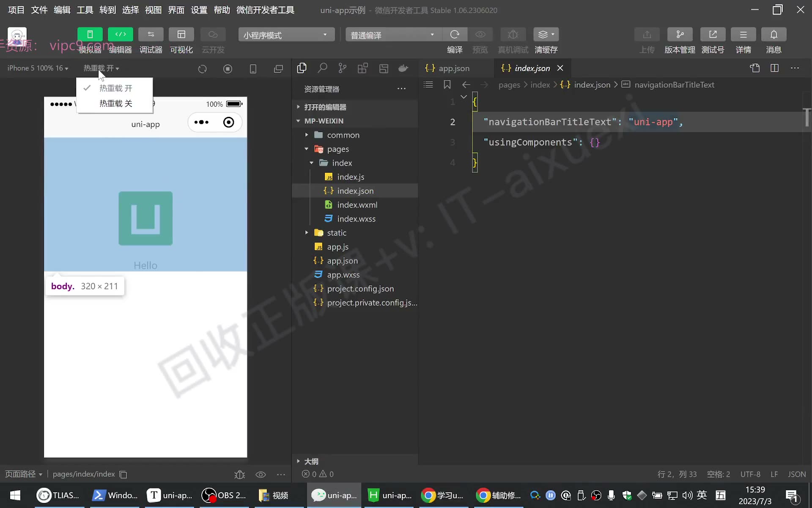The width and height of the screenshot is (812, 508).
Task: Open OBS from the Windows taskbar
Action: coord(224,495)
